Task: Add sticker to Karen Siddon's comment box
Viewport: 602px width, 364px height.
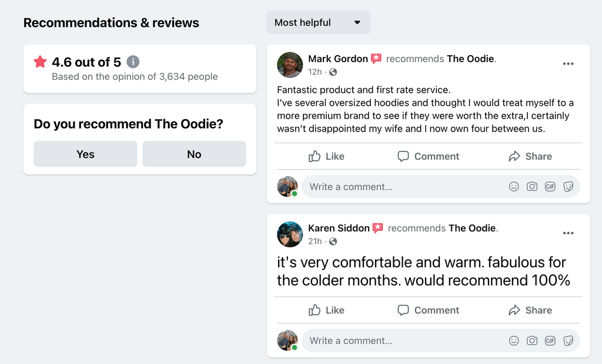Action: tap(568, 341)
